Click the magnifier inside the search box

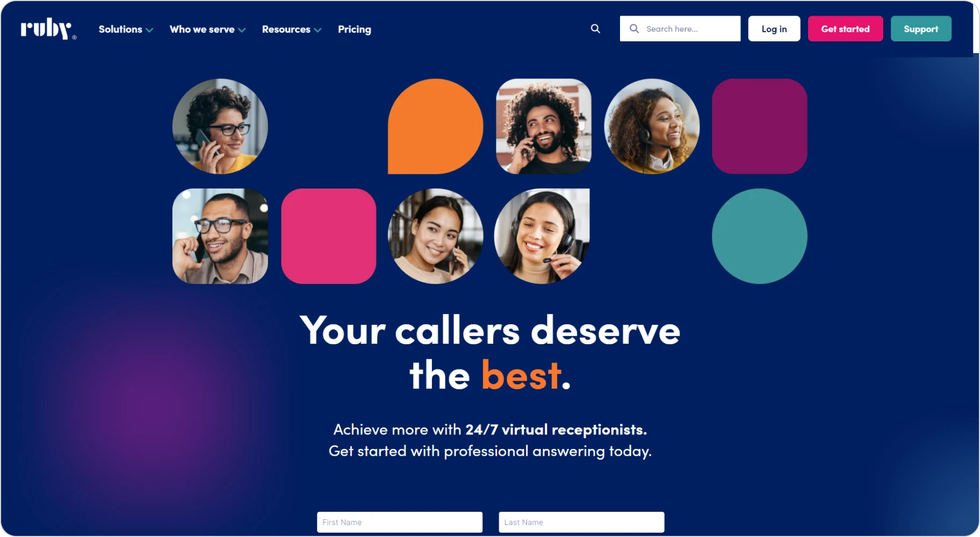point(634,28)
